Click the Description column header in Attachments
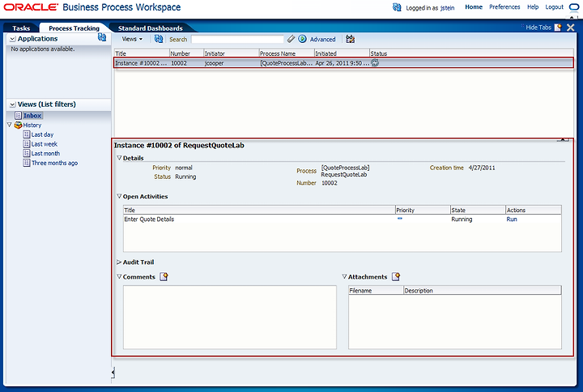 pos(483,291)
